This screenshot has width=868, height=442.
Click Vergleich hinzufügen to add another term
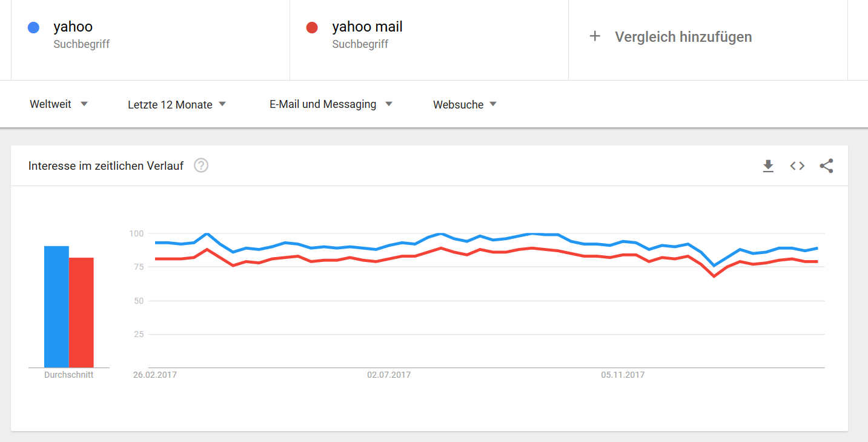[x=683, y=36]
